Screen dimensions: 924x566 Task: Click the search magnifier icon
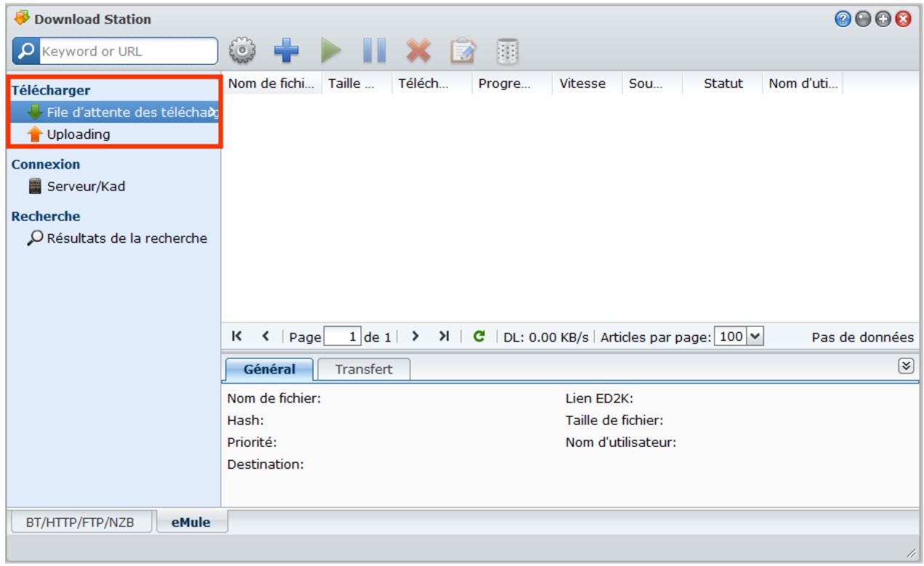27,52
